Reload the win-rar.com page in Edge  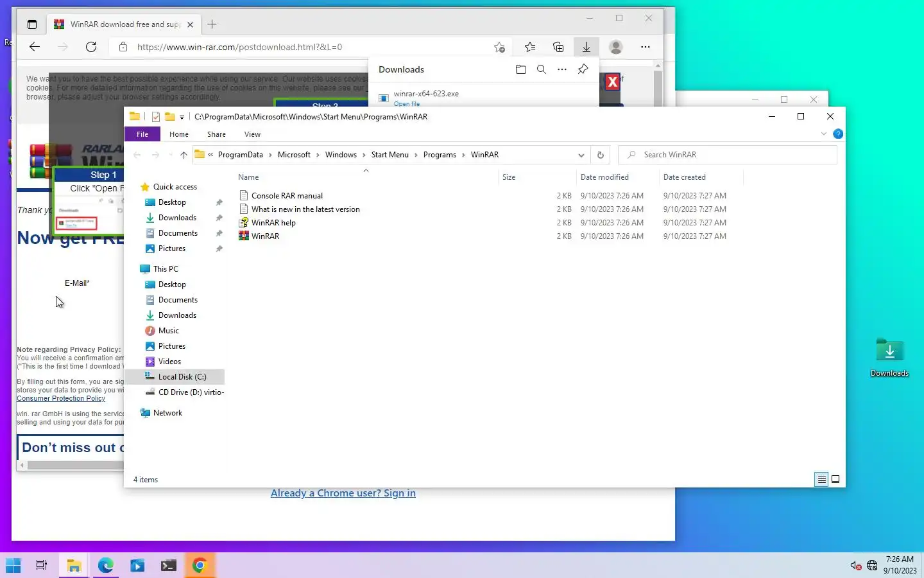(91, 47)
